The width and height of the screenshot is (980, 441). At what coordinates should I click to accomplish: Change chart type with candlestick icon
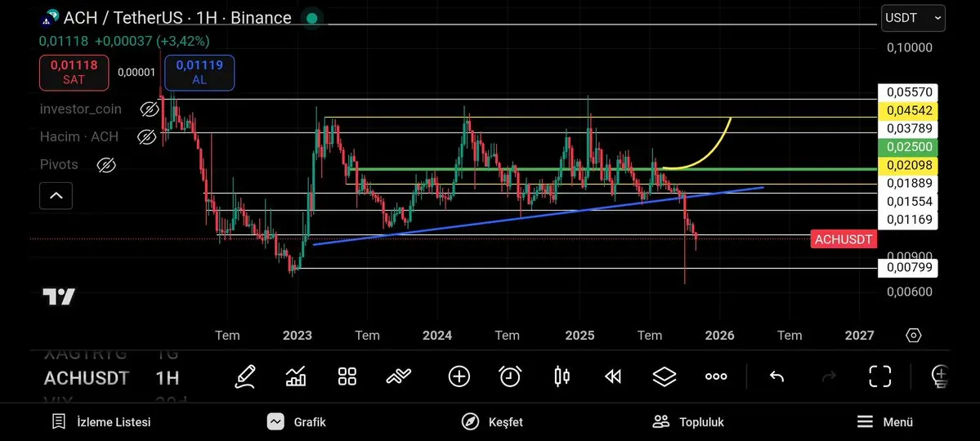(562, 376)
